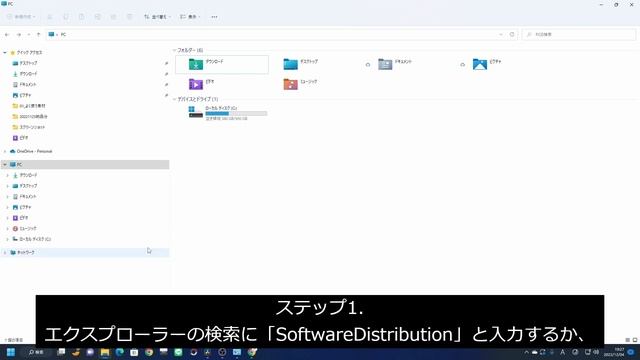The image size is (640, 360).
Task: Show hidden icons in the system tray
Action: (526, 352)
